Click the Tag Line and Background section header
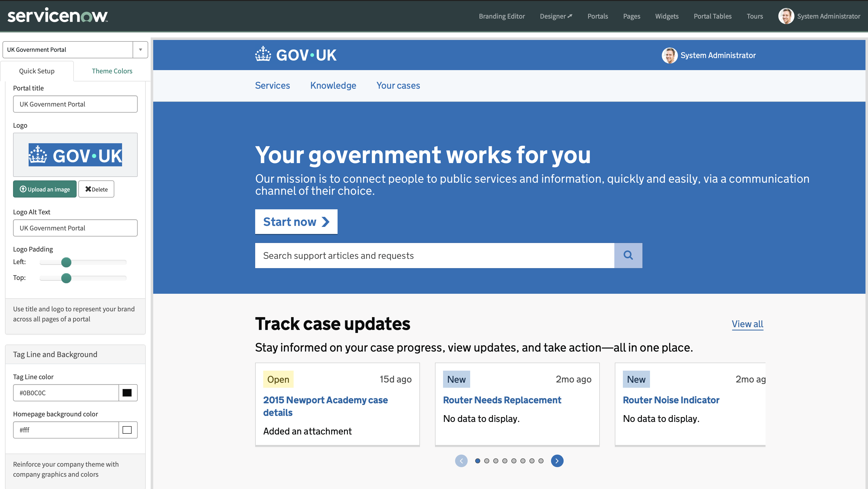 pyautogui.click(x=75, y=355)
